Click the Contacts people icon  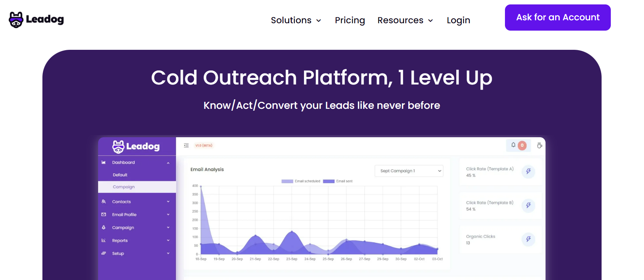(104, 201)
